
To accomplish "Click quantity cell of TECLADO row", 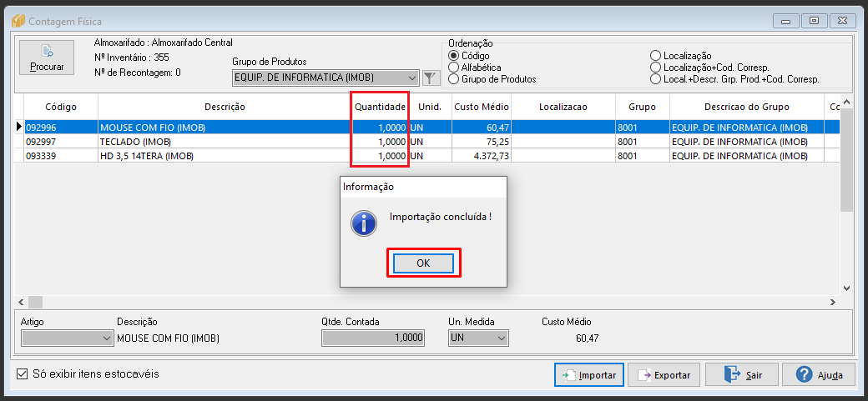I will coord(380,142).
